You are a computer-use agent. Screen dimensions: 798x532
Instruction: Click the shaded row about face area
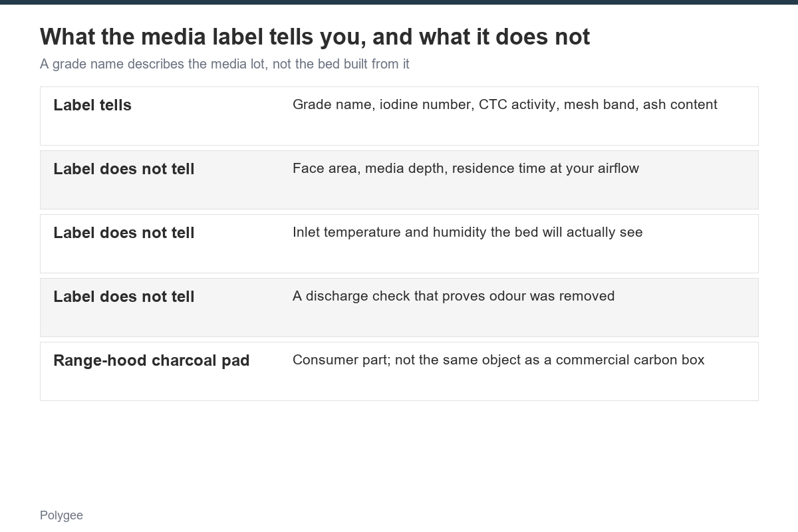tap(399, 180)
